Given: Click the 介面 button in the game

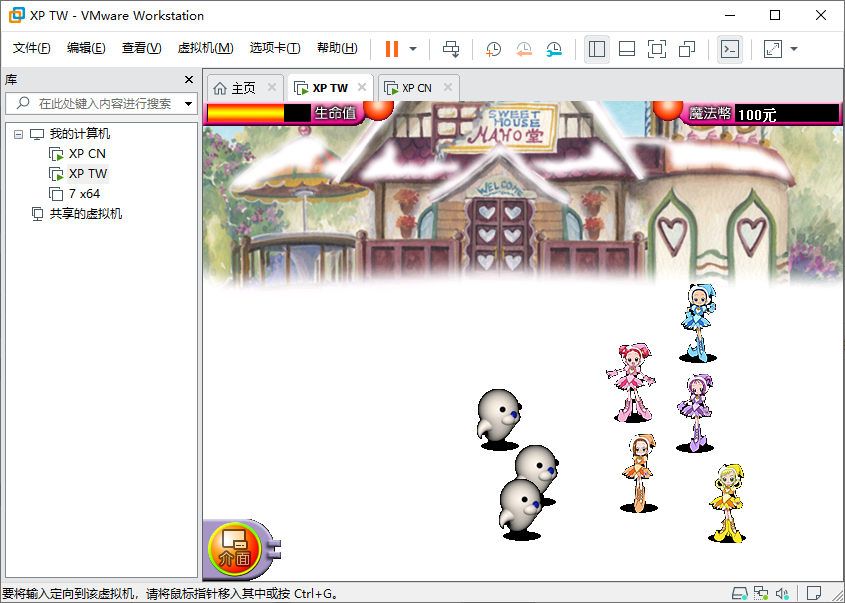Looking at the screenshot, I should (235, 550).
